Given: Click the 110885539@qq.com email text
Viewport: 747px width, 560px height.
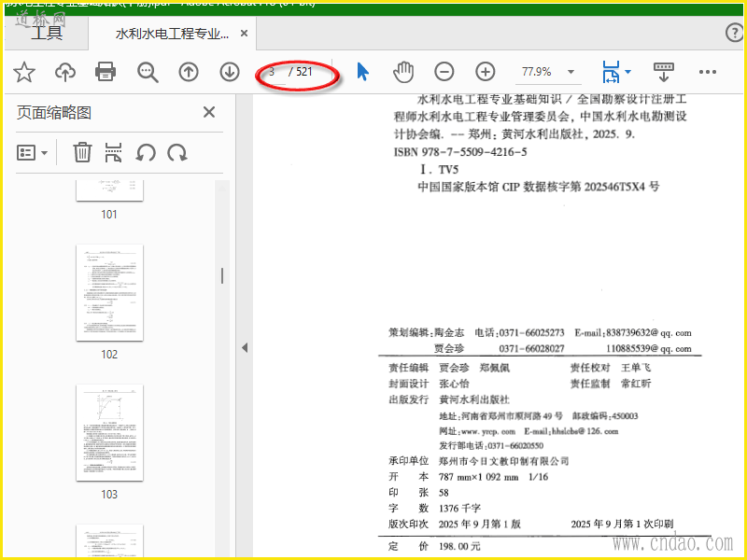Looking at the screenshot, I should (648, 348).
